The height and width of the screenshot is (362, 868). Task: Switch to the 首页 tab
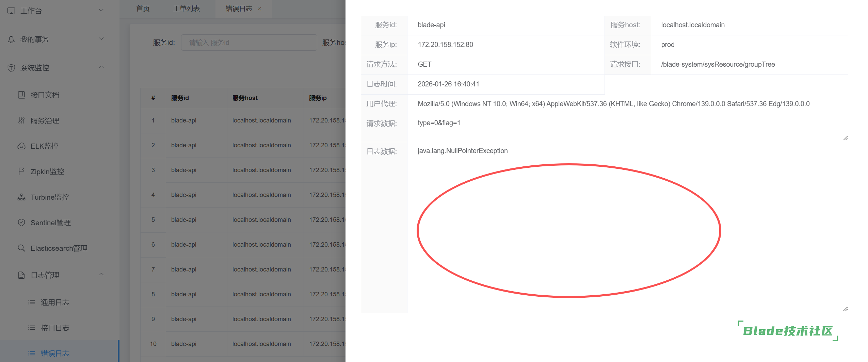pyautogui.click(x=143, y=9)
